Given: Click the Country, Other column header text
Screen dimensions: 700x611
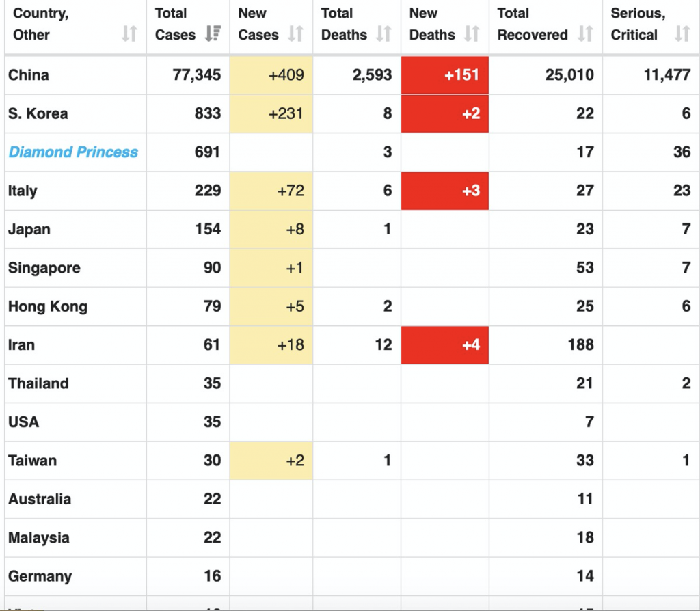Looking at the screenshot, I should 40,24.
